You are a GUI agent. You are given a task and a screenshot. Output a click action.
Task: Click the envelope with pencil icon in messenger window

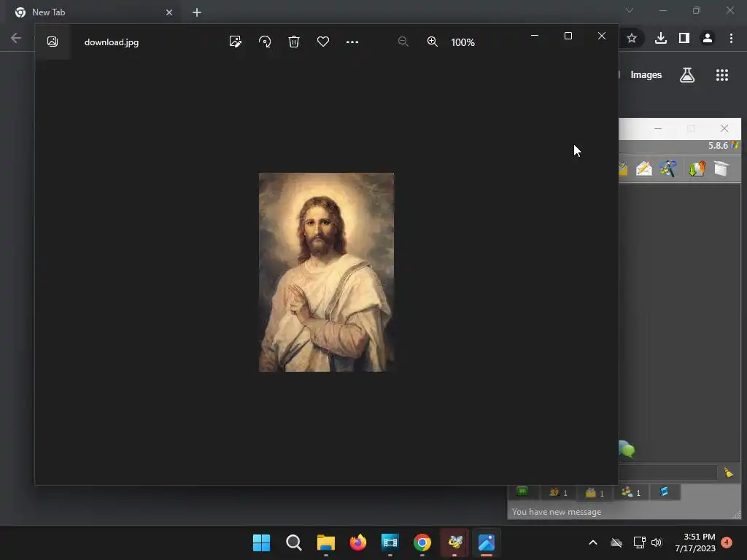[644, 168]
